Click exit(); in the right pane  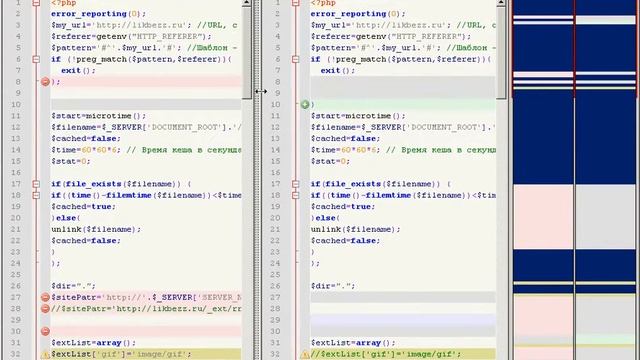(338, 71)
